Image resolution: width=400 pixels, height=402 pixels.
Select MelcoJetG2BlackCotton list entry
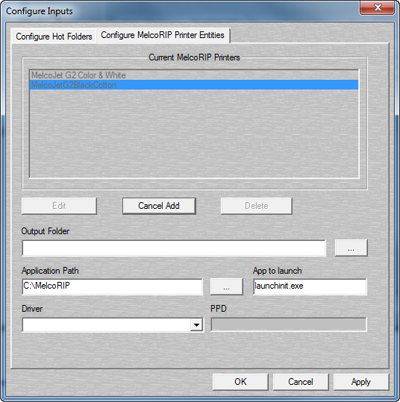tap(194, 85)
